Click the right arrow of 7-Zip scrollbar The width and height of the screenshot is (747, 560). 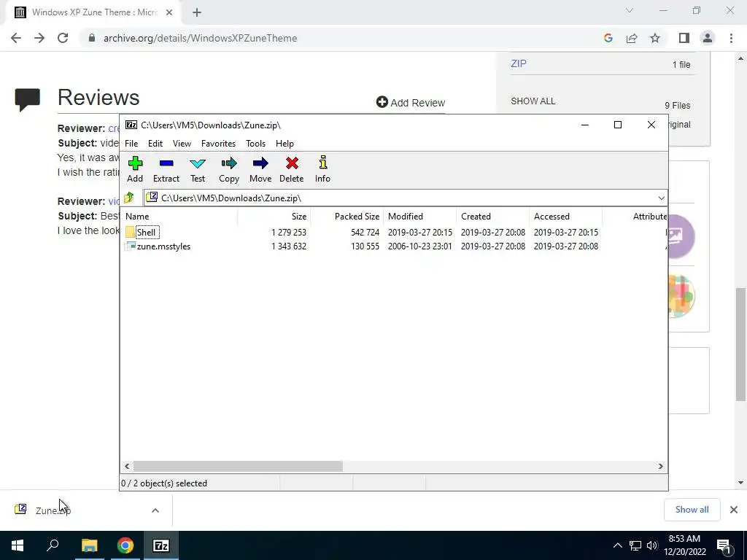pyautogui.click(x=661, y=466)
